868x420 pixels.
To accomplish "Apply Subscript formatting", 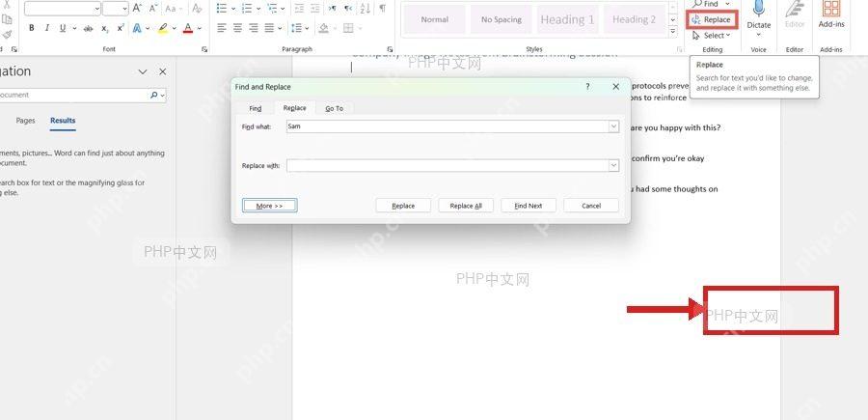I will [104, 28].
